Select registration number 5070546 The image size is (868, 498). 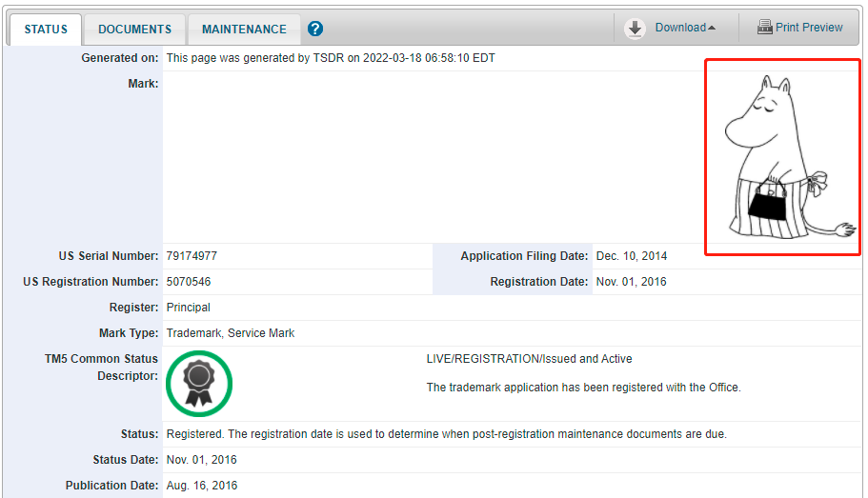189,282
